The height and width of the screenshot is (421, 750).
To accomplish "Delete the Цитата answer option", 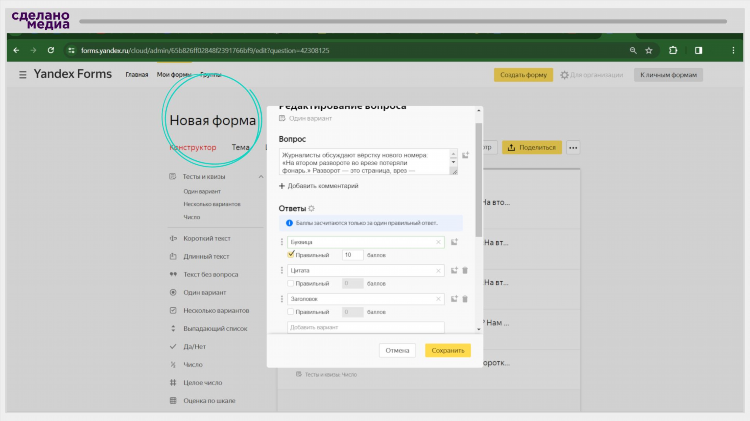I will tap(465, 270).
